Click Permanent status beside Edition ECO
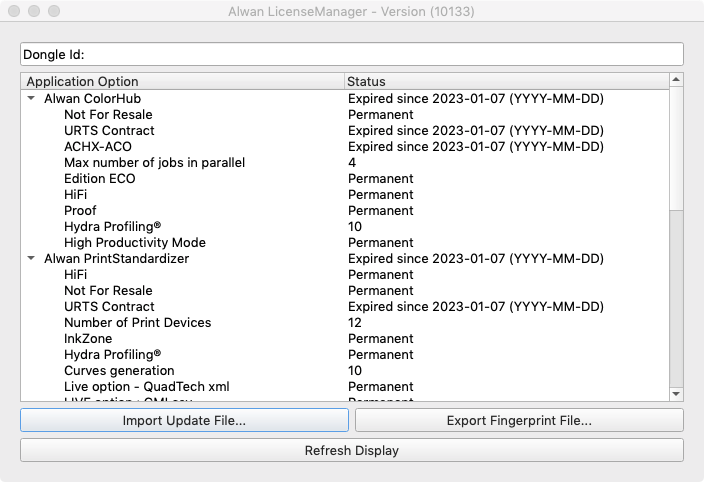Image resolution: width=704 pixels, height=482 pixels. point(381,179)
